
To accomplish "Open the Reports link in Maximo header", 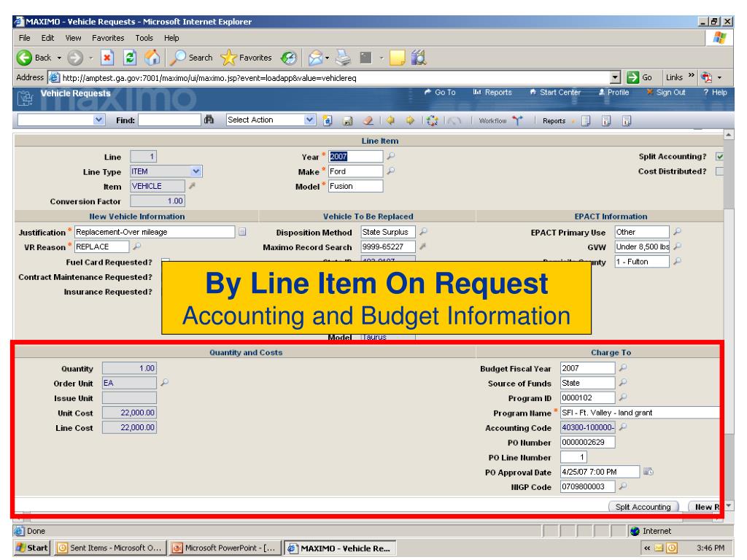I will 492,93.
